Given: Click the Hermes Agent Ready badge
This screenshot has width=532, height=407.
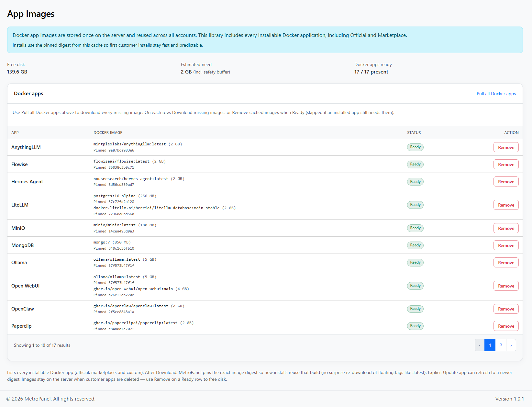Looking at the screenshot, I should pos(415,182).
